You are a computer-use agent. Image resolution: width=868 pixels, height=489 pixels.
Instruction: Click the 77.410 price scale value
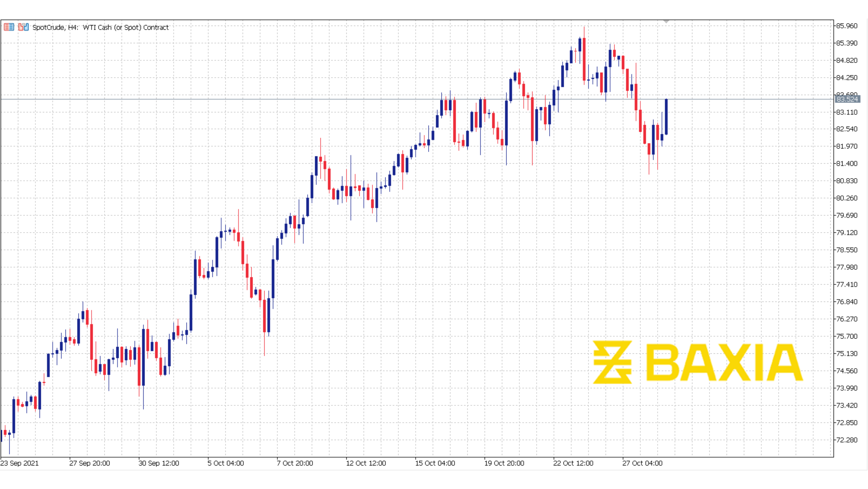point(847,284)
